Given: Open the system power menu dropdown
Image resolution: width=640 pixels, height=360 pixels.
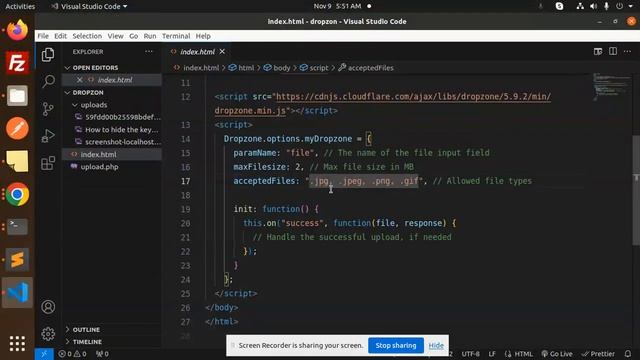Looking at the screenshot, I should (624, 6).
